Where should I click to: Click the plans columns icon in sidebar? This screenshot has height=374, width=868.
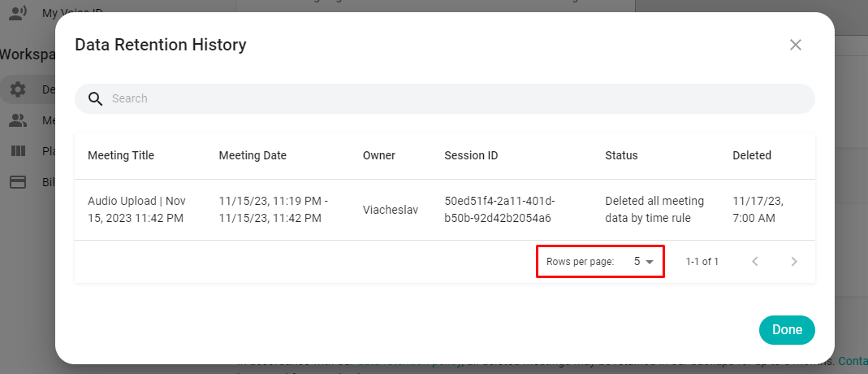[18, 151]
